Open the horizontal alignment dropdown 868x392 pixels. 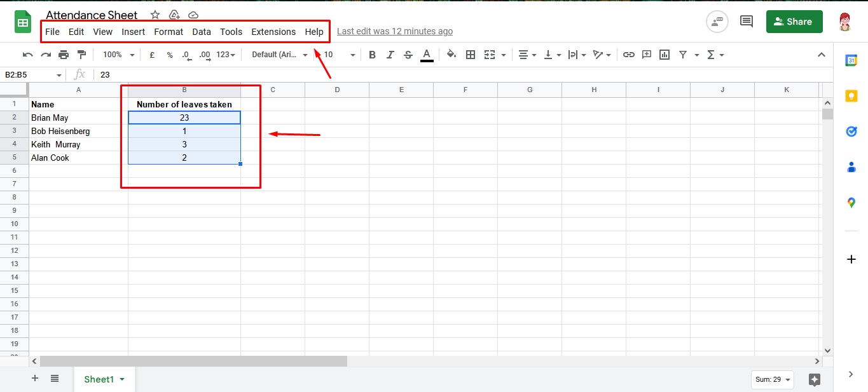point(527,55)
